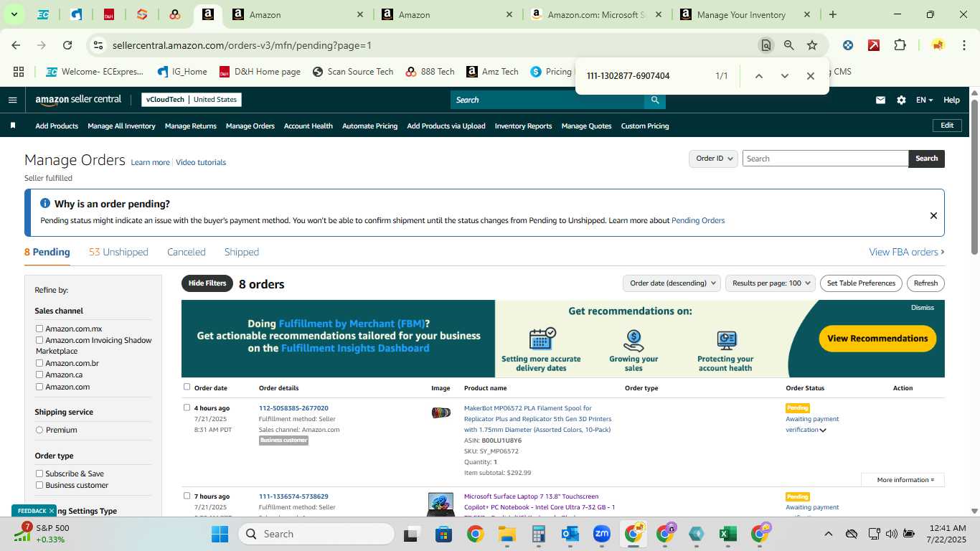Expand More information for MakerBot order
Viewport: 980px width, 551px height.
pos(903,480)
